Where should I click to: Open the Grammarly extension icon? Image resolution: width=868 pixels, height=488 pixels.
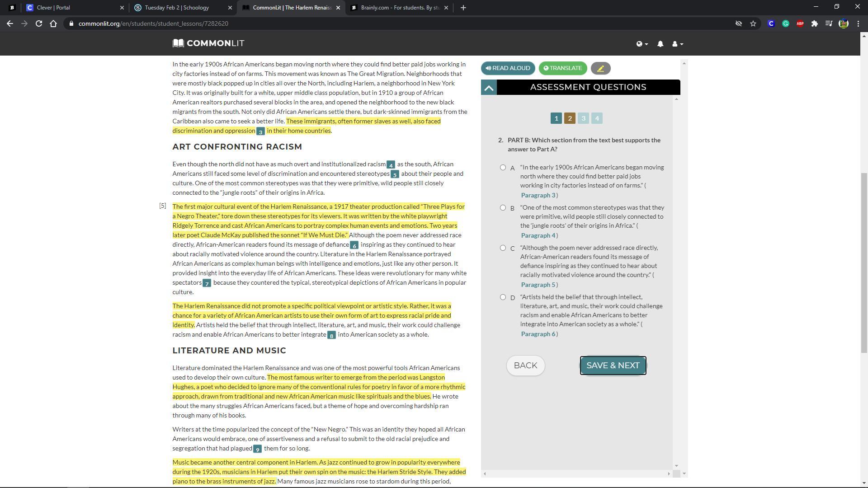786,23
